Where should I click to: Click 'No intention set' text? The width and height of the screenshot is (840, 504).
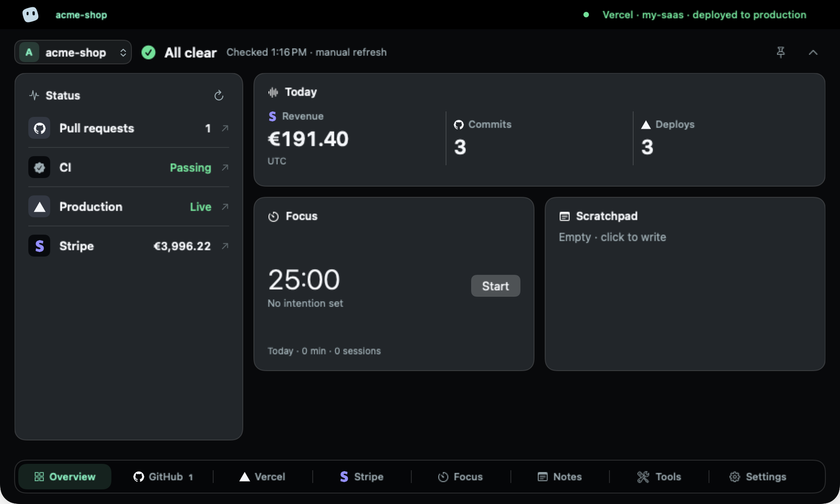click(305, 303)
